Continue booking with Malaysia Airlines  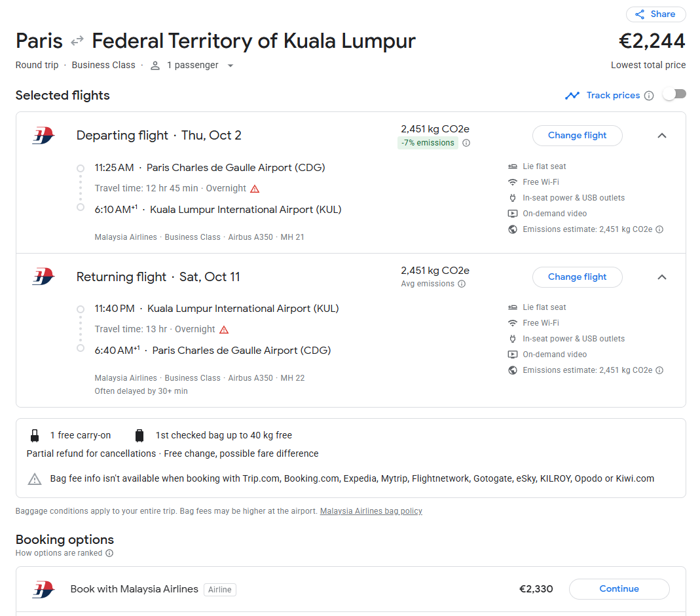click(x=619, y=589)
